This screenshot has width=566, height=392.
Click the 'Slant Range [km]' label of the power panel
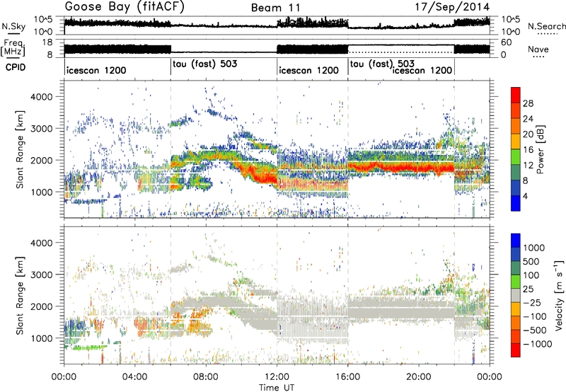click(20, 149)
